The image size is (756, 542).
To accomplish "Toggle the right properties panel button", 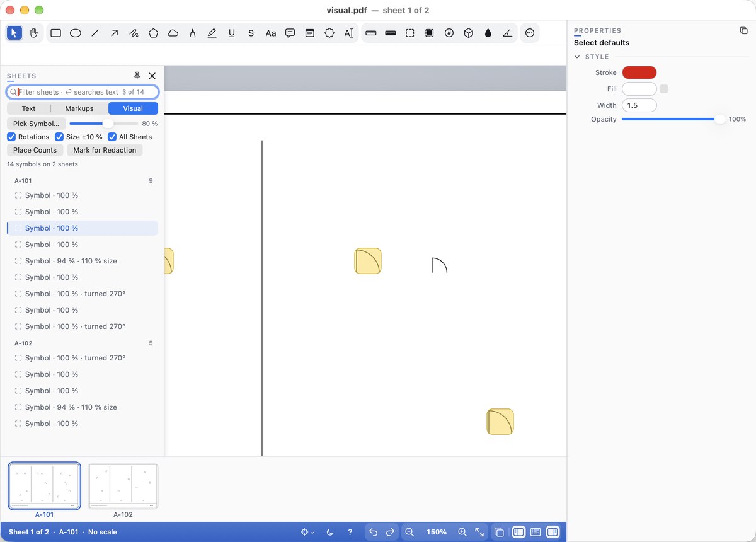I will (553, 532).
